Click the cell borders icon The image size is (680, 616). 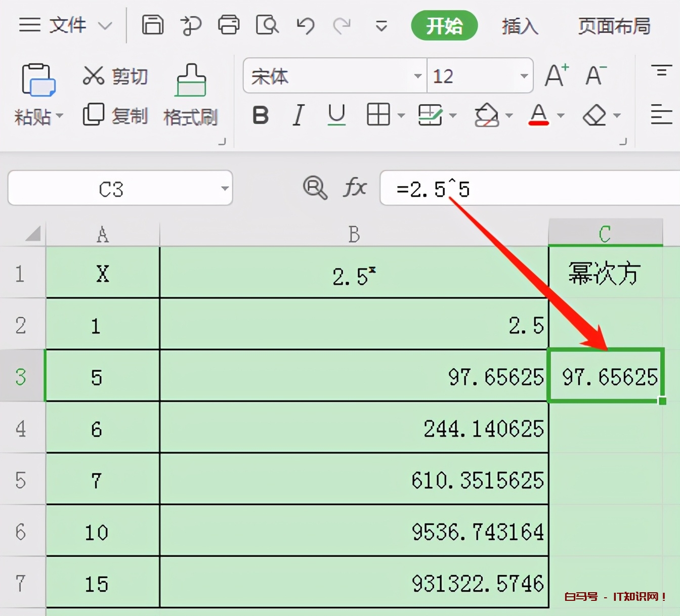point(378,115)
